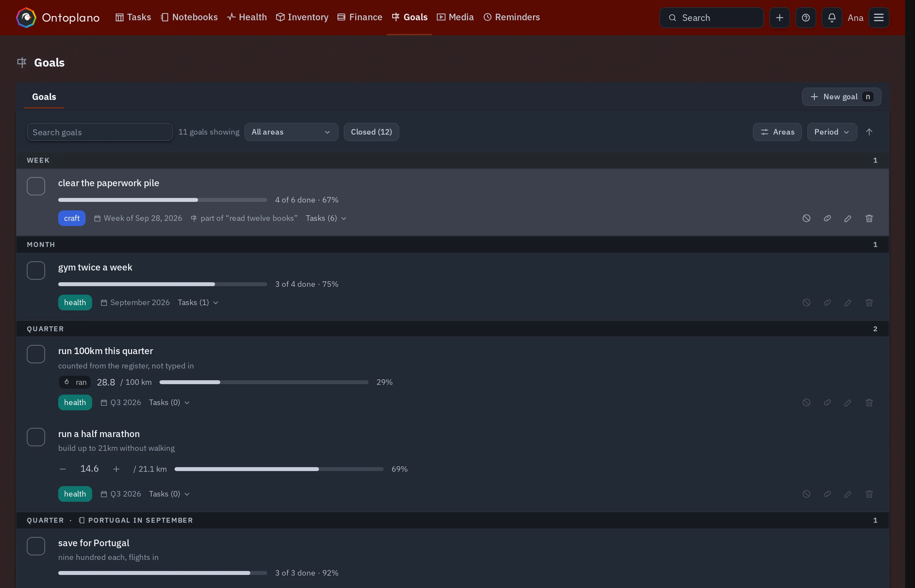Delete 'clear the paperwork pile' with trash icon
This screenshot has width=915, height=588.
pyautogui.click(x=869, y=219)
